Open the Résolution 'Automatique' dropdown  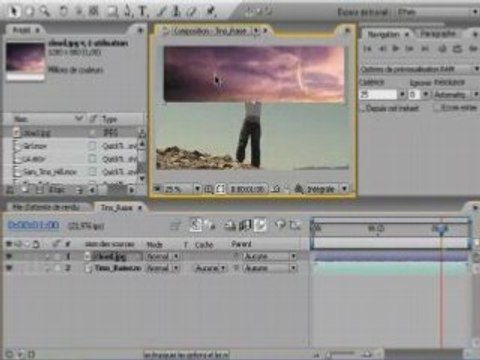coord(456,95)
